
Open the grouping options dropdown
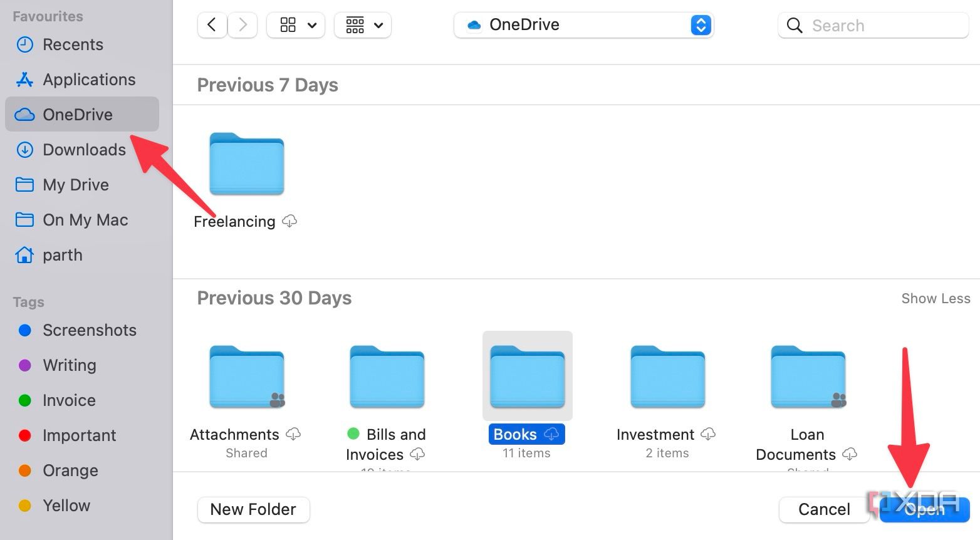[362, 25]
